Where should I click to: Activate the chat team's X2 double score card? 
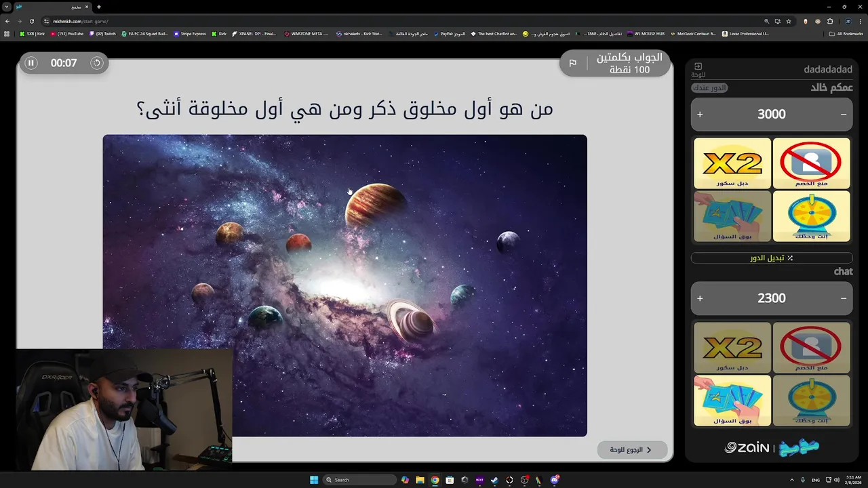point(732,348)
